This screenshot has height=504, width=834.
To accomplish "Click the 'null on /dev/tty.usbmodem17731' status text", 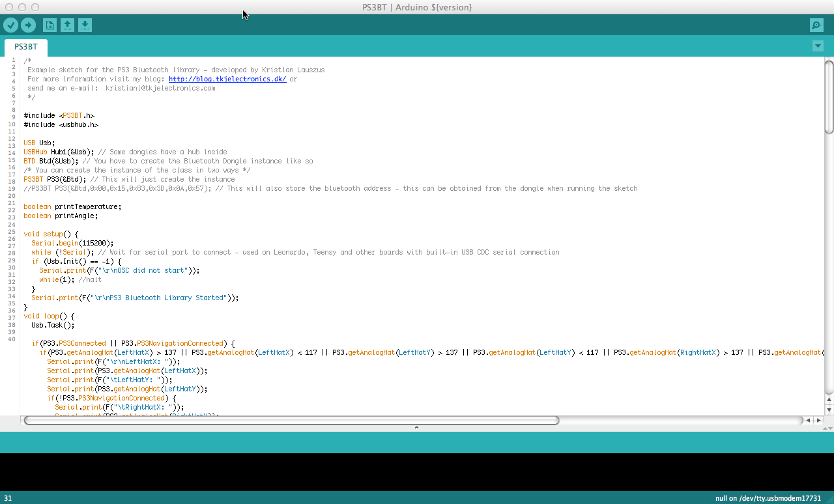I will click(768, 498).
